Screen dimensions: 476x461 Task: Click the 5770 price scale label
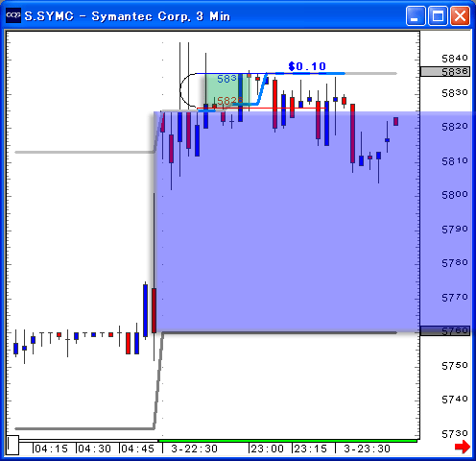(455, 298)
